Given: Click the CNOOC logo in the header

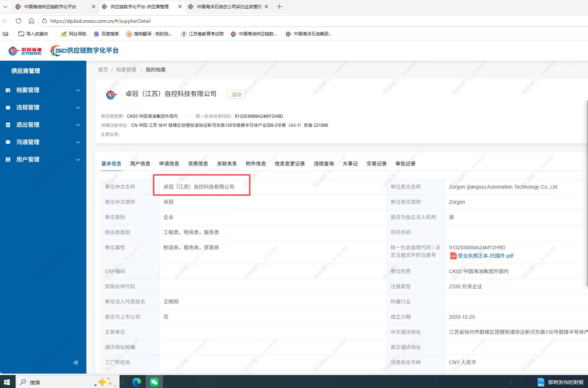Looking at the screenshot, I should pos(25,51).
